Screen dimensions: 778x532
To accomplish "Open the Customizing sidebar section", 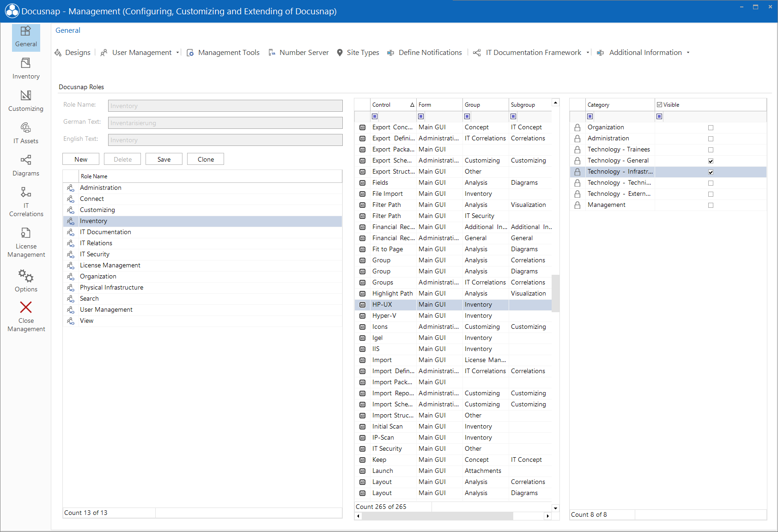I will pyautogui.click(x=26, y=101).
